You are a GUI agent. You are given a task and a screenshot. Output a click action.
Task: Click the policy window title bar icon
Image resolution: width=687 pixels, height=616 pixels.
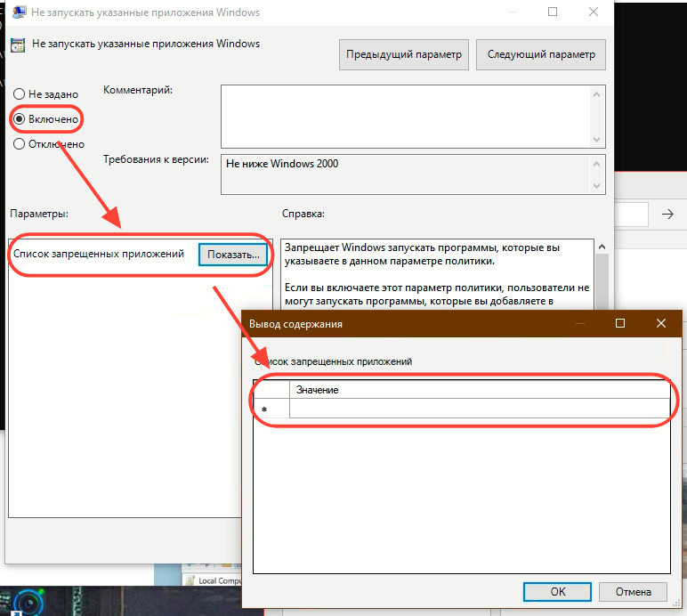tap(20, 12)
